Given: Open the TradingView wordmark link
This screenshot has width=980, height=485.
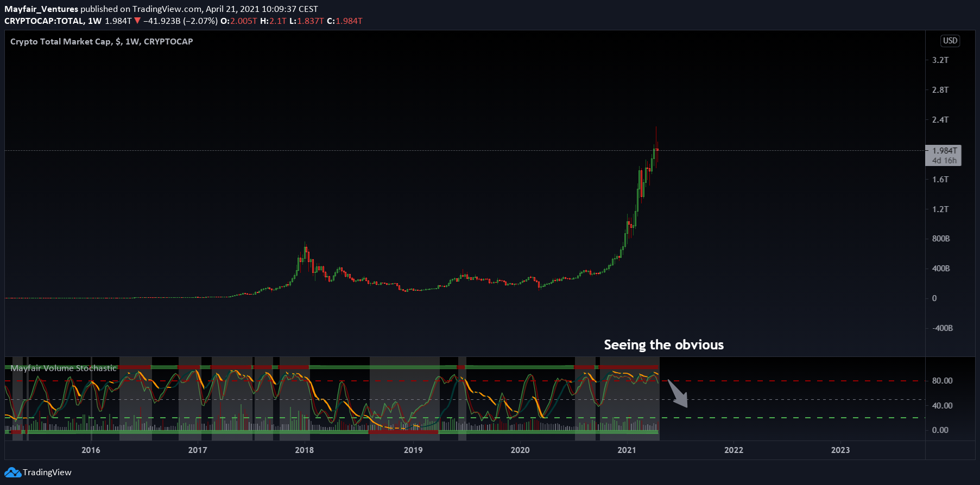Looking at the screenshot, I should coord(47,473).
